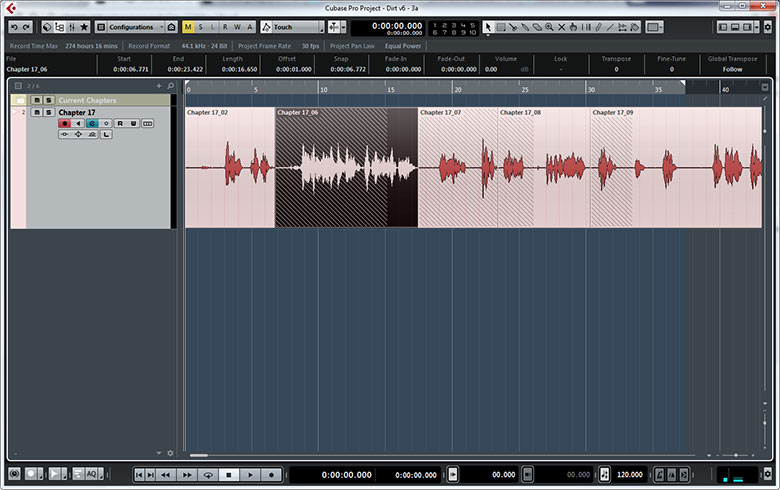Image resolution: width=780 pixels, height=490 pixels.
Task: Click the Rewind button in transport
Action: pos(166,475)
